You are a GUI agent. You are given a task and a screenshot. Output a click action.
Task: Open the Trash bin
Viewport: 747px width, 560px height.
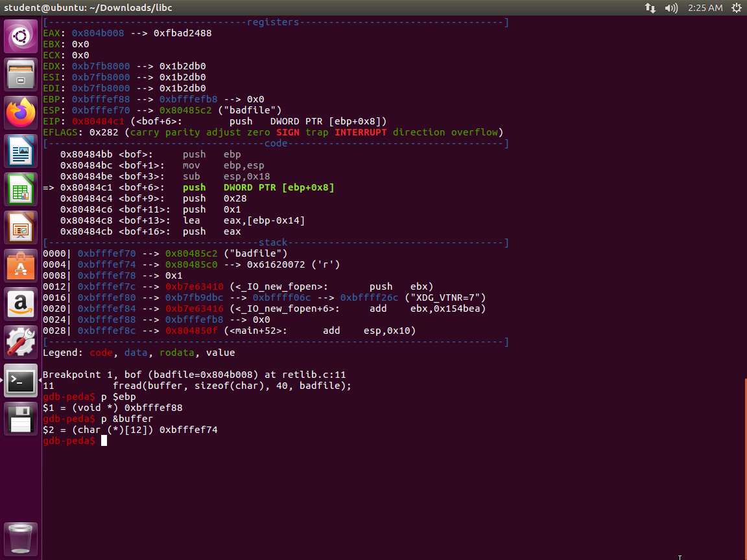(21, 539)
